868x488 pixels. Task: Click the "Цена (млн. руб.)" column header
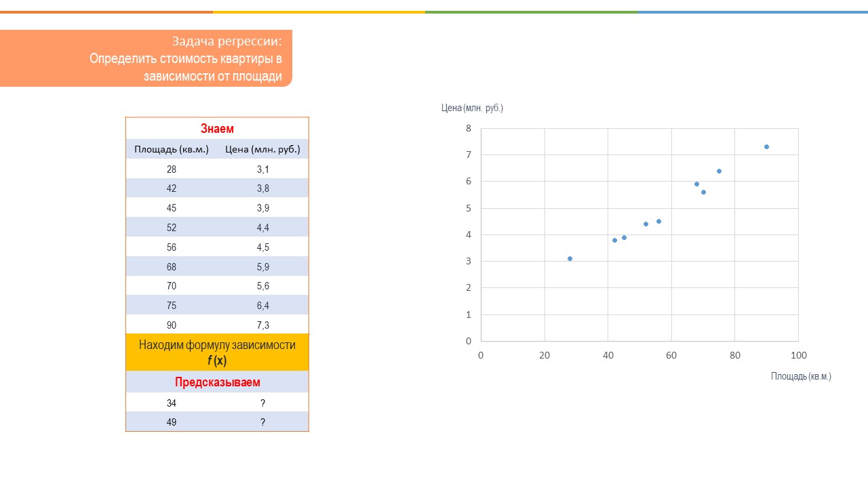point(262,149)
